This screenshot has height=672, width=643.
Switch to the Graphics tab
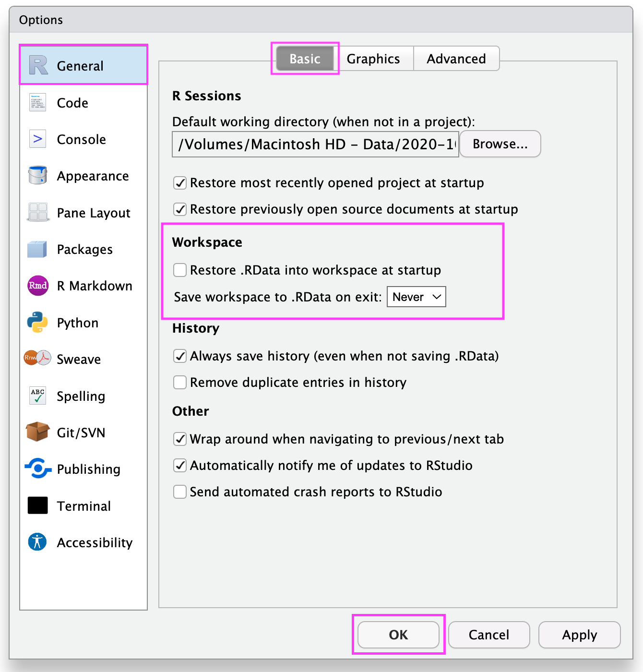coord(373,59)
